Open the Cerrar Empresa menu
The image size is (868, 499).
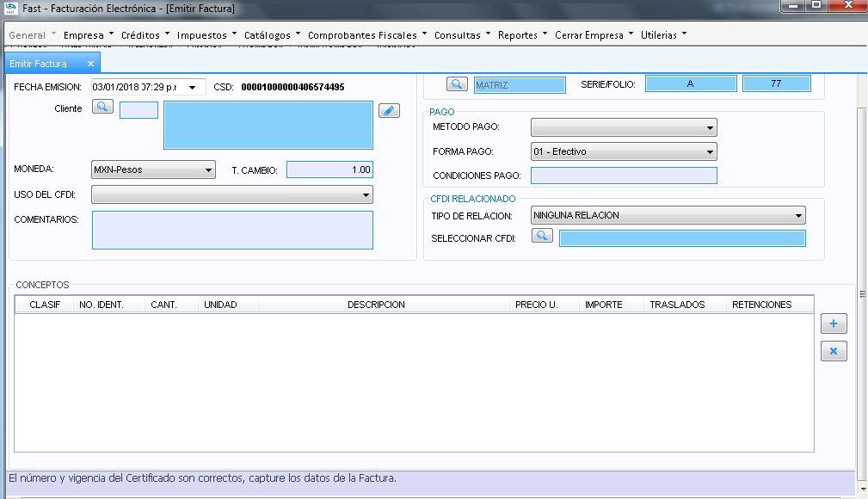coord(594,35)
